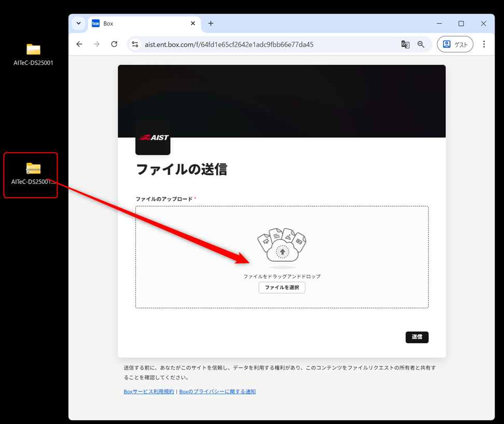Viewport: 504px width, 424px height.
Task: Click the ファイルを選択 button
Action: [282, 288]
